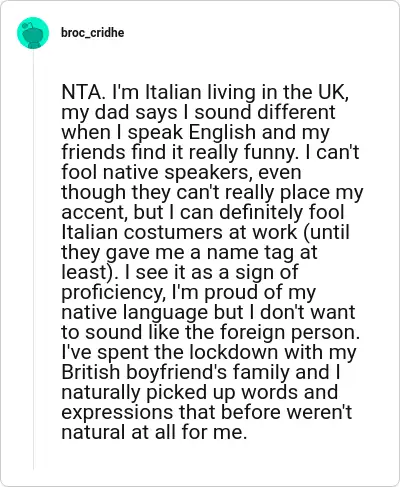Screen dimensions: 400x487
Task: Open the green Reddit avatar of broc_cridhe
Action: (33, 33)
